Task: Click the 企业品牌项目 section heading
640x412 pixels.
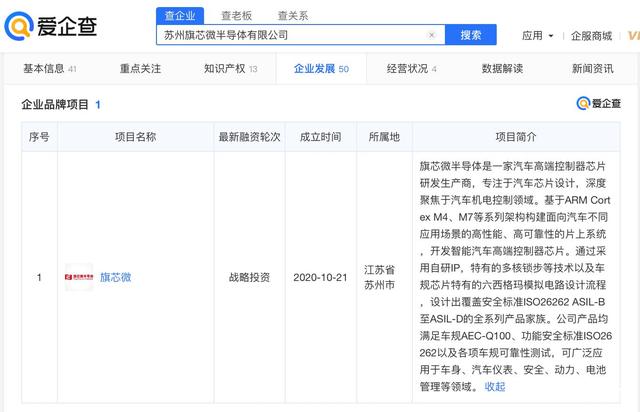Action: (x=55, y=105)
